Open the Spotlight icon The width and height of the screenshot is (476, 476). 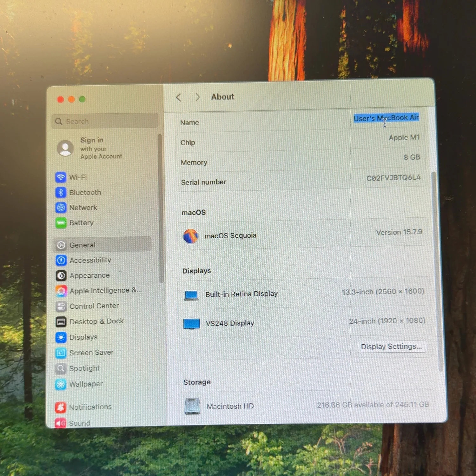tap(61, 368)
